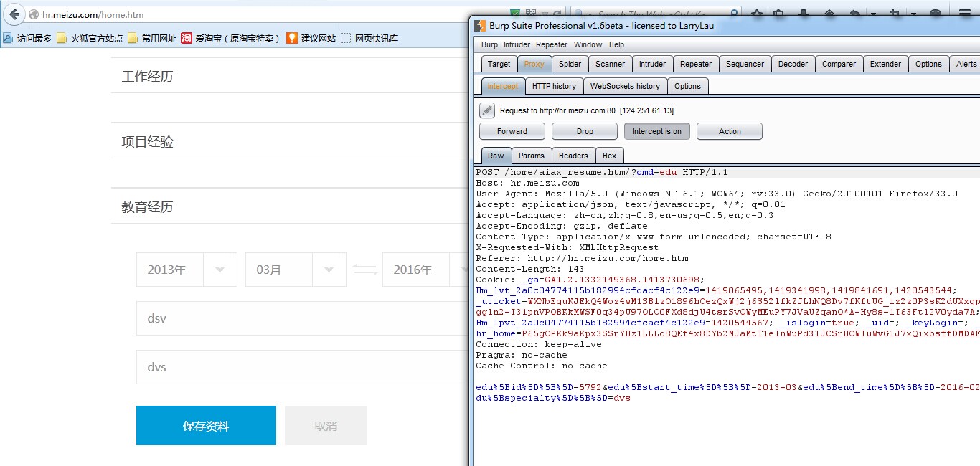Switch request view to Hex
This screenshot has height=466, width=980.
(x=609, y=156)
